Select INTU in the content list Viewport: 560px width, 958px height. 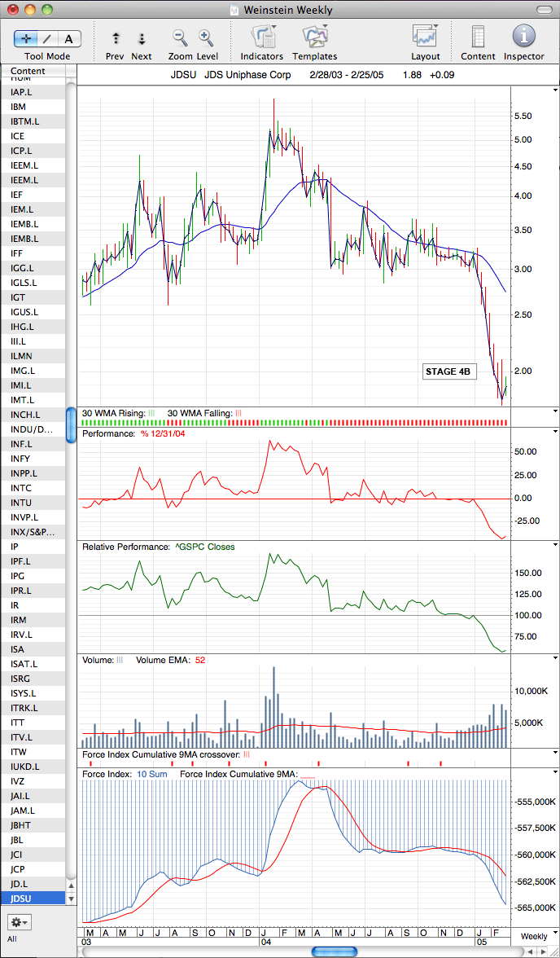(33, 502)
